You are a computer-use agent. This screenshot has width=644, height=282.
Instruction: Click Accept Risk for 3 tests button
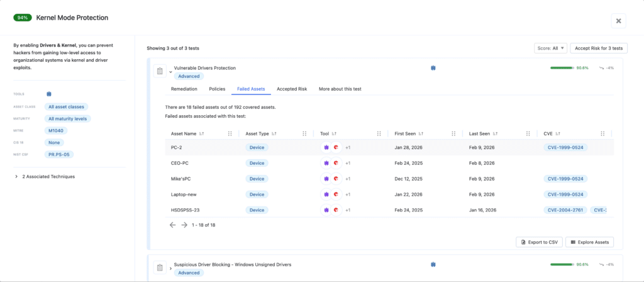pos(599,48)
